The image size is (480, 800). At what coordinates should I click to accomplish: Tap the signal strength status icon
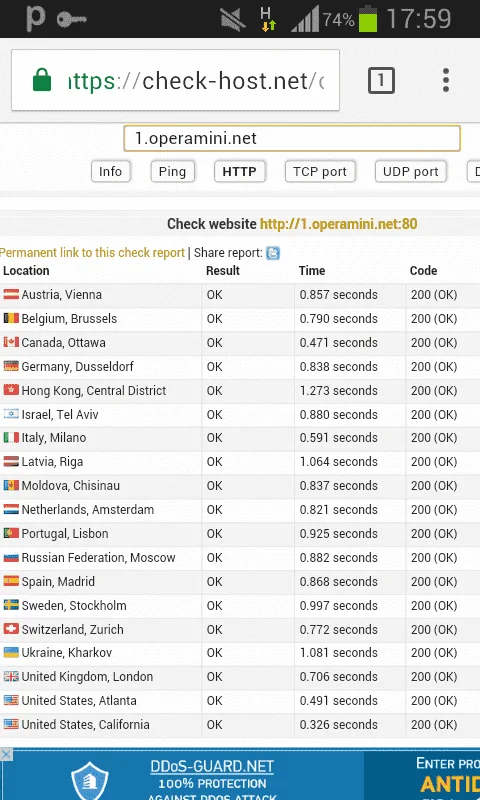(305, 19)
